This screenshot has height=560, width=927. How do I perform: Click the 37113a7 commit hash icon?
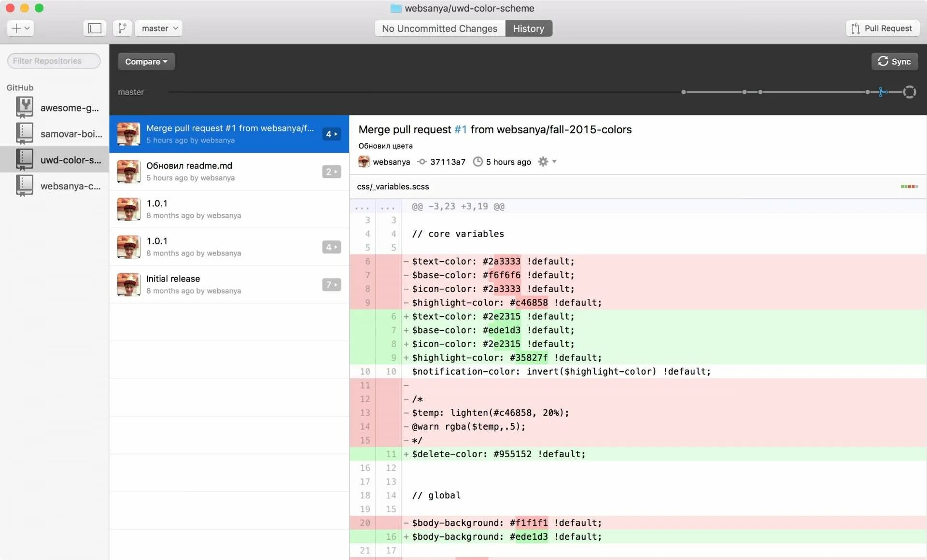point(422,162)
